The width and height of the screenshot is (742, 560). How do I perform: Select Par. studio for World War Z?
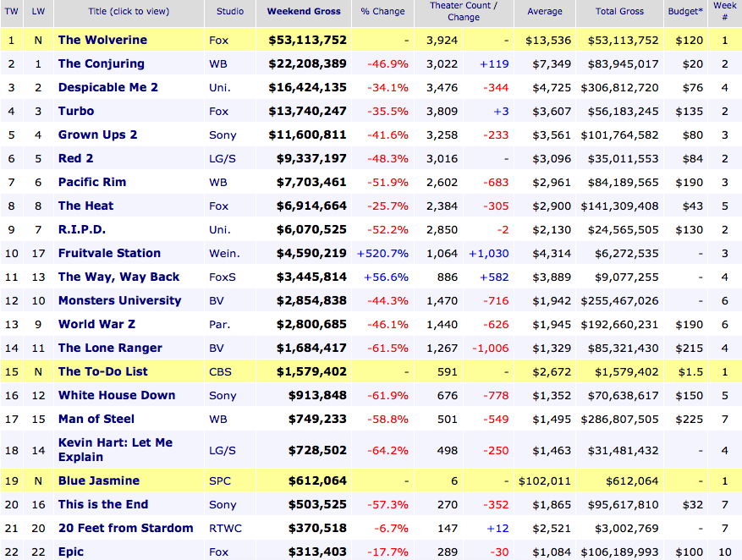click(220, 325)
